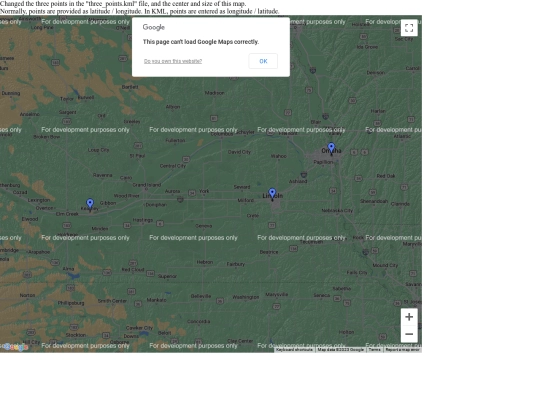Click the Broken Bow label

(46, 137)
